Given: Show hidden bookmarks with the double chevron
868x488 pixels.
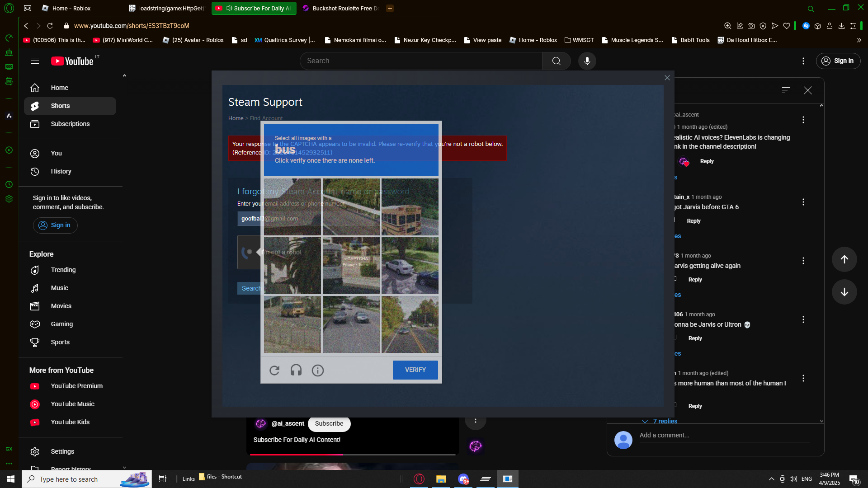Looking at the screenshot, I should (x=859, y=40).
